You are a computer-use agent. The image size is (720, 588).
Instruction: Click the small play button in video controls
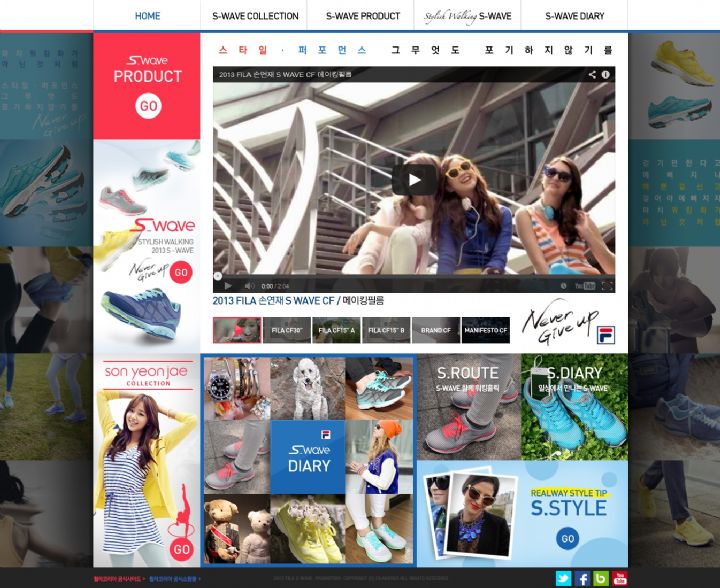228,286
